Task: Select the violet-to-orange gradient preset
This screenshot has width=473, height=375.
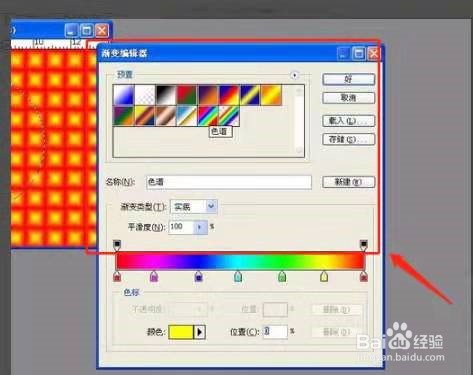Action: click(208, 95)
